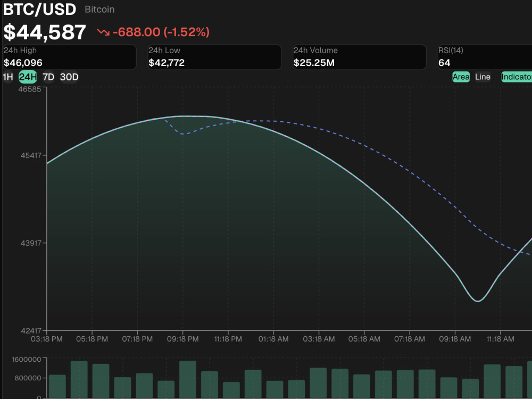
Task: Click the price dip near 10:18 AM
Action: point(478,301)
